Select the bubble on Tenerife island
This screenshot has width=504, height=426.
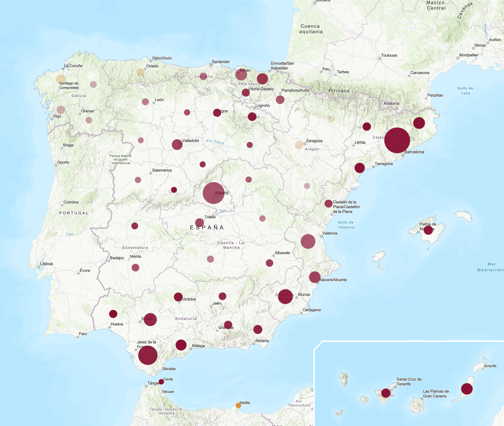point(386,393)
